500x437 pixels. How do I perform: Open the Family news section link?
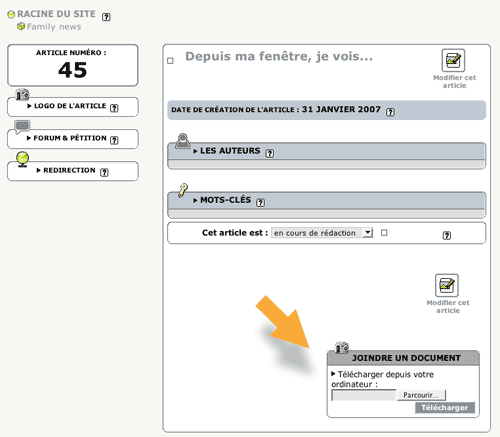point(54,27)
